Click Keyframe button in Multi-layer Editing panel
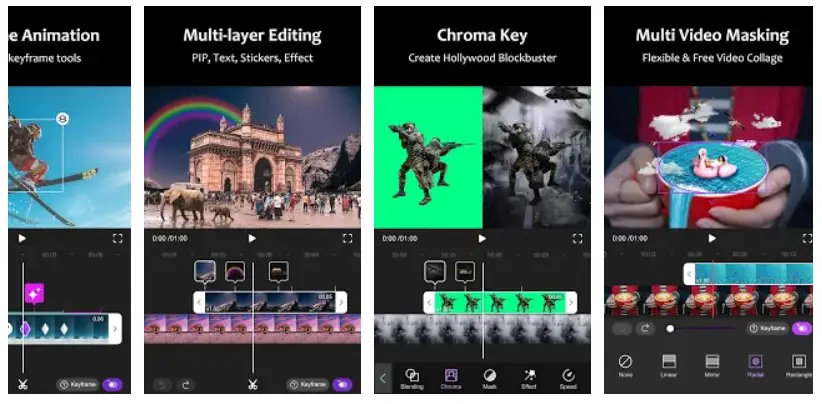 [x=308, y=385]
